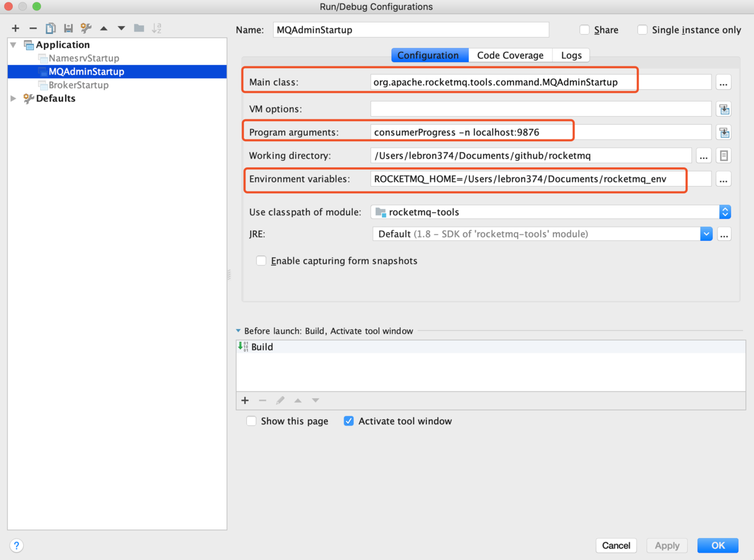754x560 pixels.
Task: Uncheck Activate tool window
Action: (x=349, y=421)
